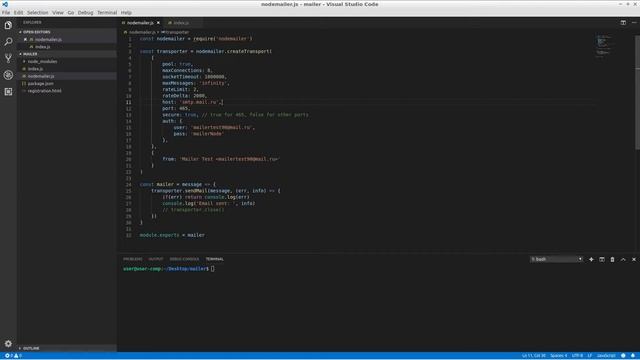640x360 pixels.
Task: Open the Search view in activity bar
Action: [x=8, y=42]
